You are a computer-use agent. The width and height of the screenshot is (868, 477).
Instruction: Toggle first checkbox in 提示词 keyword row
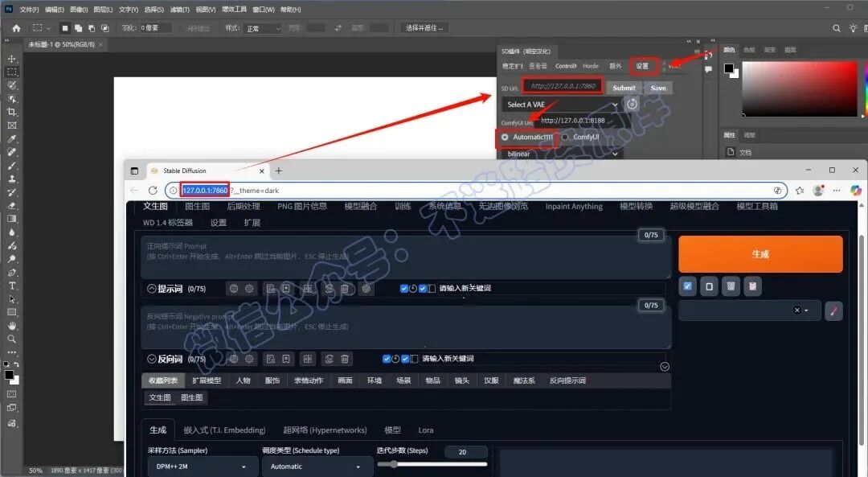[x=403, y=288]
